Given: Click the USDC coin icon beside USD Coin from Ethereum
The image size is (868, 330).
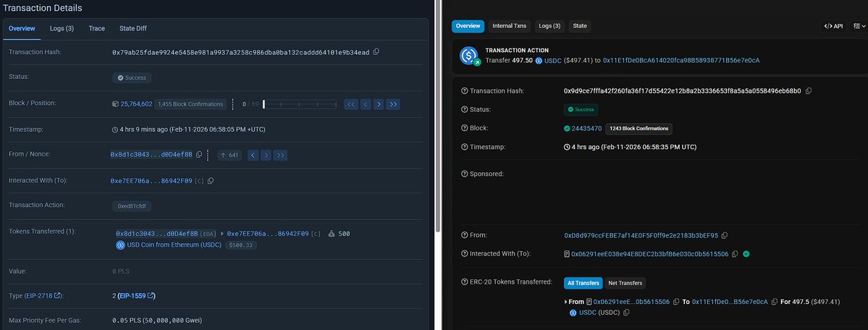Looking at the screenshot, I should 120,245.
